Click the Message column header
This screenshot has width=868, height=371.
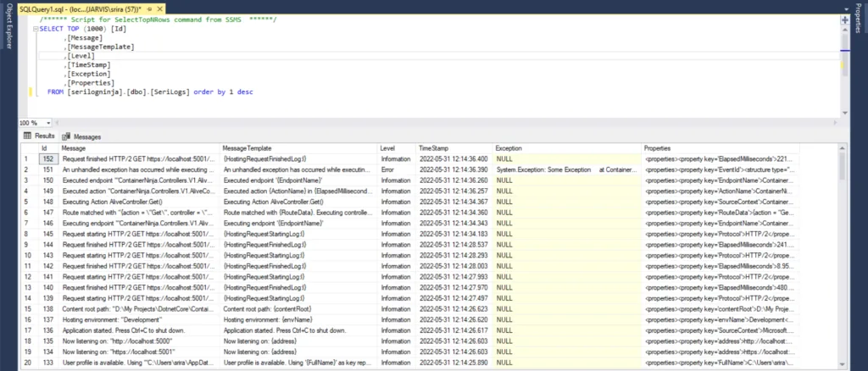click(140, 148)
